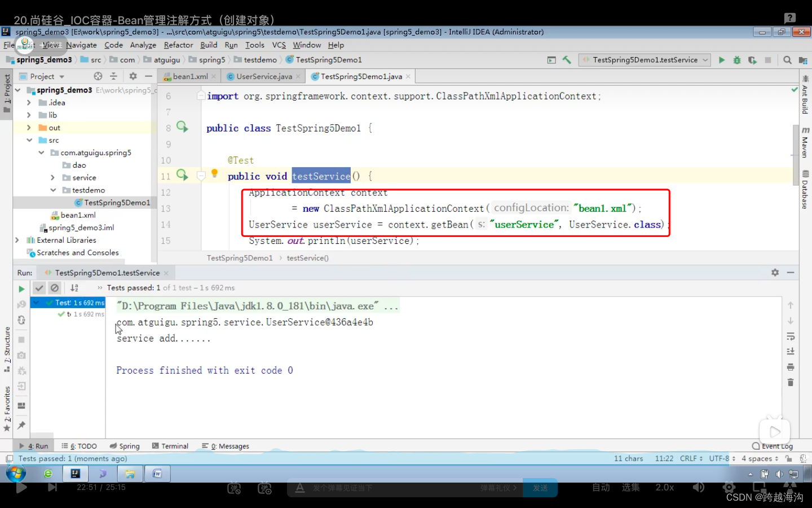This screenshot has width=812, height=508.
Task: Print console output using the printer icon
Action: pyautogui.click(x=791, y=367)
